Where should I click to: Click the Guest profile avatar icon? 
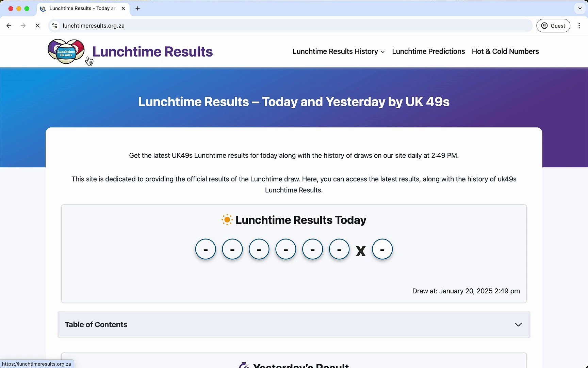coord(545,26)
